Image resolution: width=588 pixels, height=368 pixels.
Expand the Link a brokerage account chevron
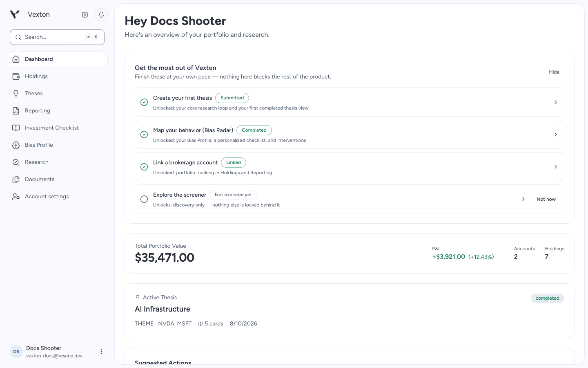point(556,167)
